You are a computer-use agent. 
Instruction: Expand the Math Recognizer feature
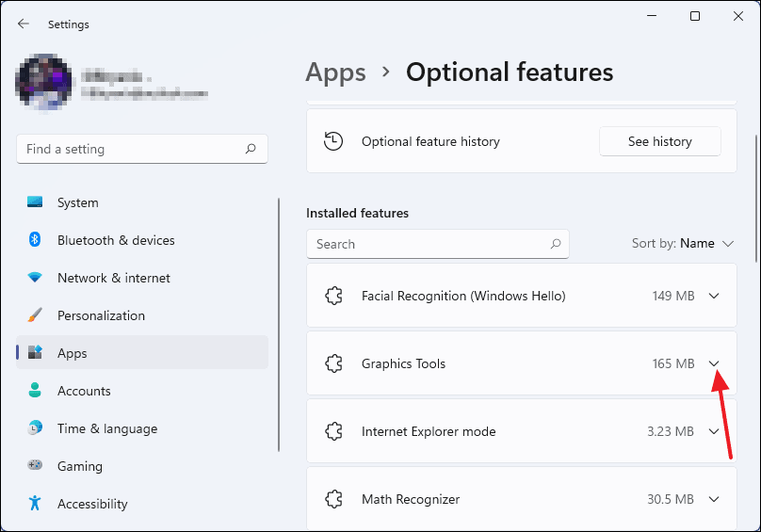pos(714,499)
